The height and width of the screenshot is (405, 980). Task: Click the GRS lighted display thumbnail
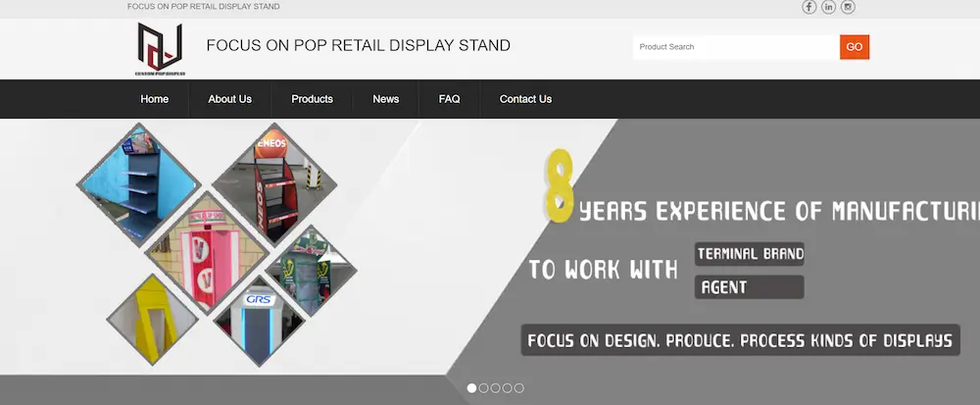click(x=259, y=321)
